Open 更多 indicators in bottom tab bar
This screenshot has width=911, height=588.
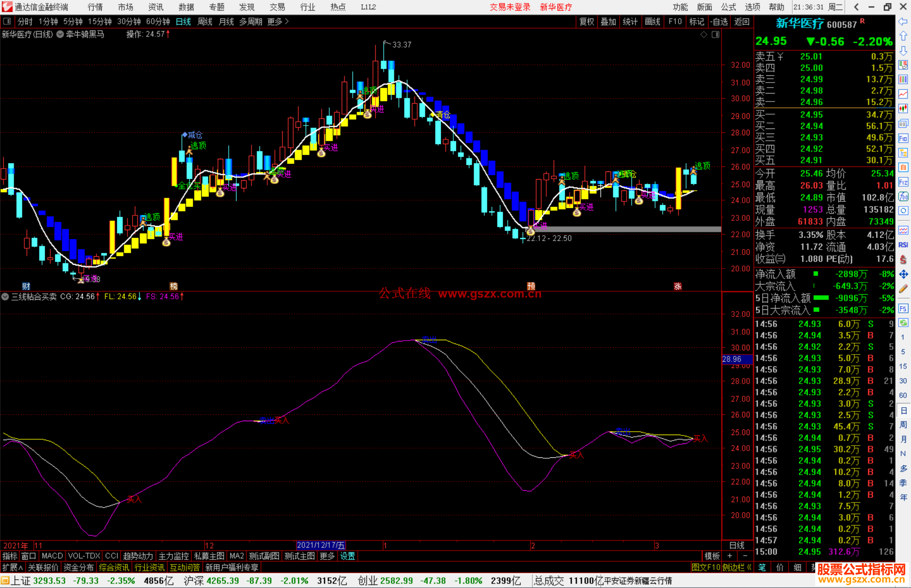327,556
